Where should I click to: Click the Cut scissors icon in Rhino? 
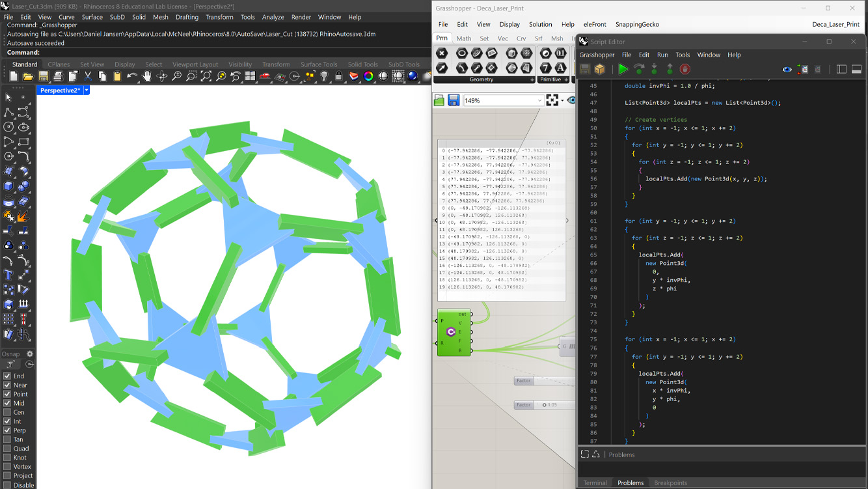click(x=87, y=76)
